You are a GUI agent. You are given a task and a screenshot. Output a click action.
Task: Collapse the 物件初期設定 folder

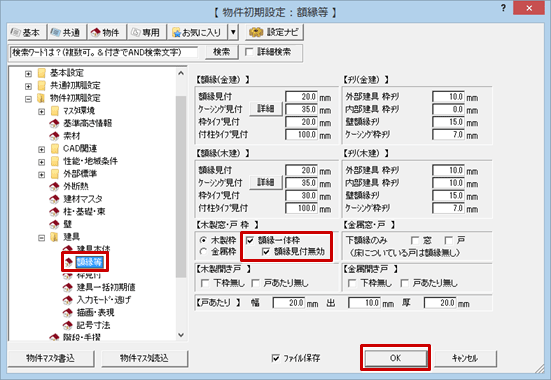[x=28, y=99]
